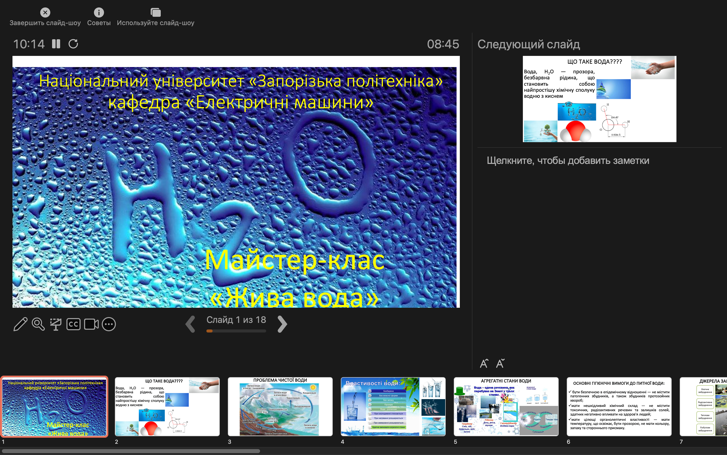Select the pen annotation tool
727x455 pixels.
click(20, 324)
